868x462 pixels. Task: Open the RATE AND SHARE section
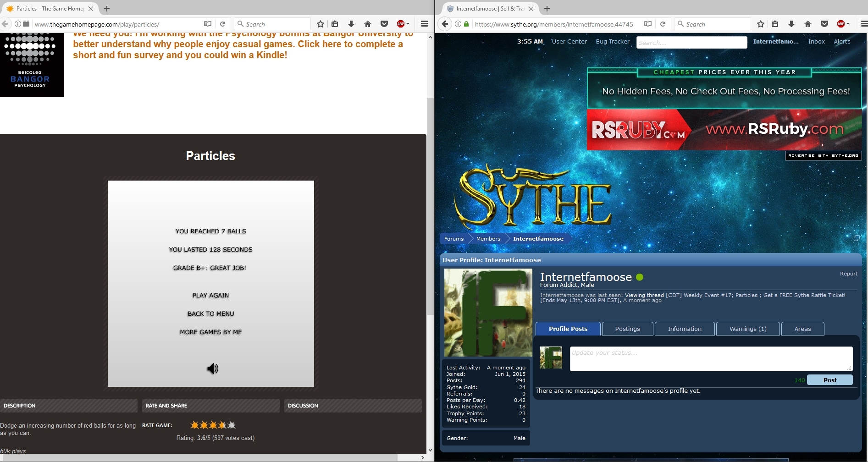pyautogui.click(x=211, y=406)
